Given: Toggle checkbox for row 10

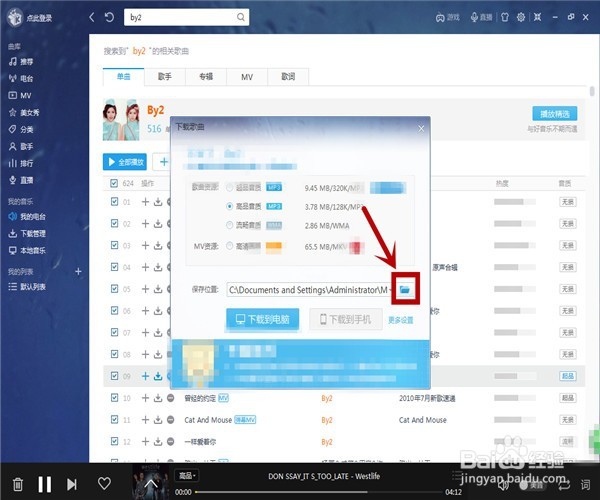Looking at the screenshot, I should point(114,398).
